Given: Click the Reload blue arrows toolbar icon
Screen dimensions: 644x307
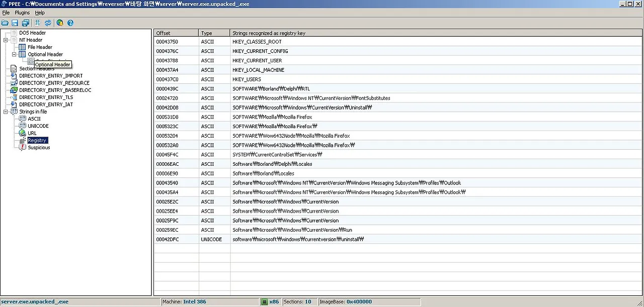Looking at the screenshot, I should tap(48, 23).
